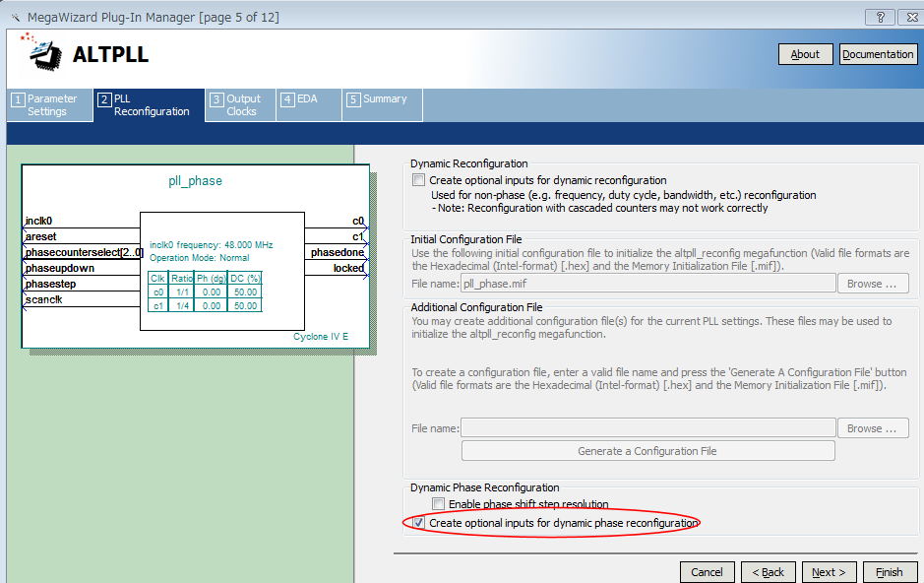Click the ALTPLL chip logo icon
The width and height of the screenshot is (924, 583).
[41, 52]
